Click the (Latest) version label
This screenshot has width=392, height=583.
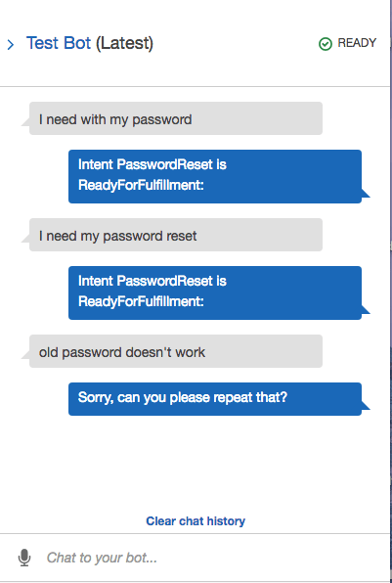[x=124, y=43]
